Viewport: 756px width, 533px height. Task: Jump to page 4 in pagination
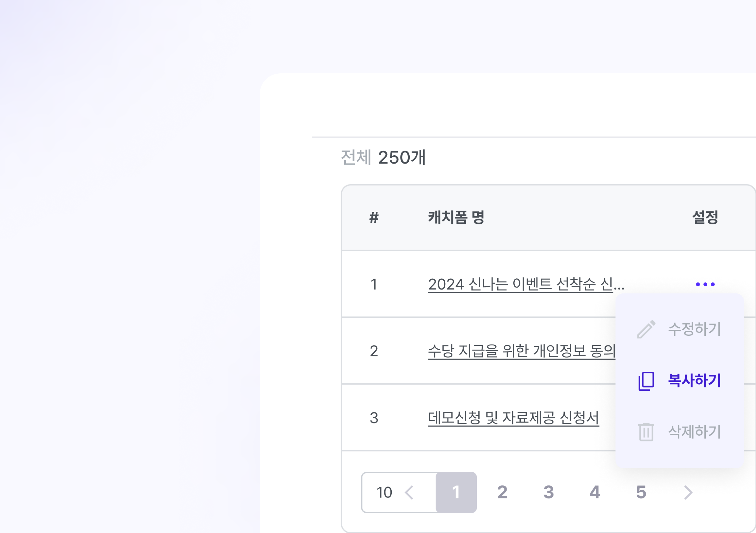(x=595, y=492)
